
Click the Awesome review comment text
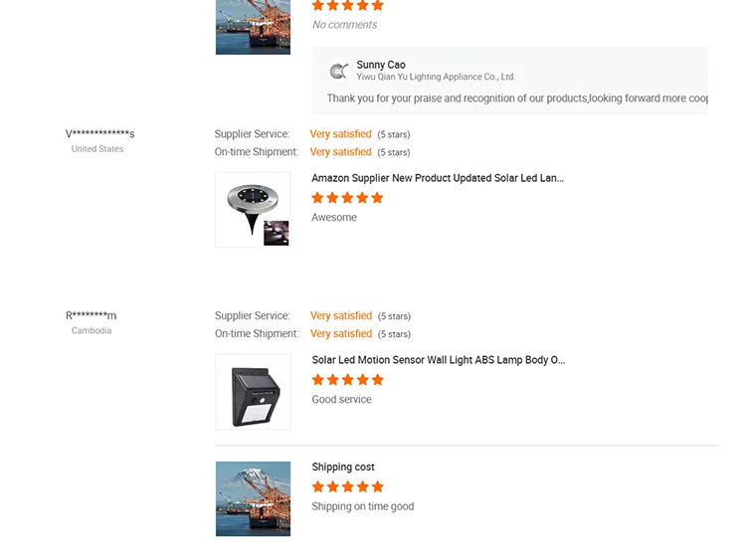tap(334, 218)
